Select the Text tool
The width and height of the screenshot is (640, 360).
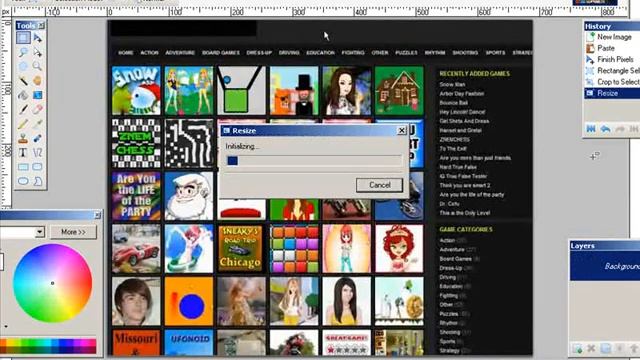(x=23, y=153)
